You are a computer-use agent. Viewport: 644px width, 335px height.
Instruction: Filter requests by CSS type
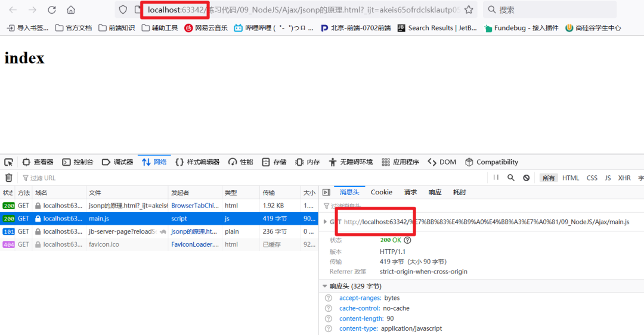coord(592,178)
